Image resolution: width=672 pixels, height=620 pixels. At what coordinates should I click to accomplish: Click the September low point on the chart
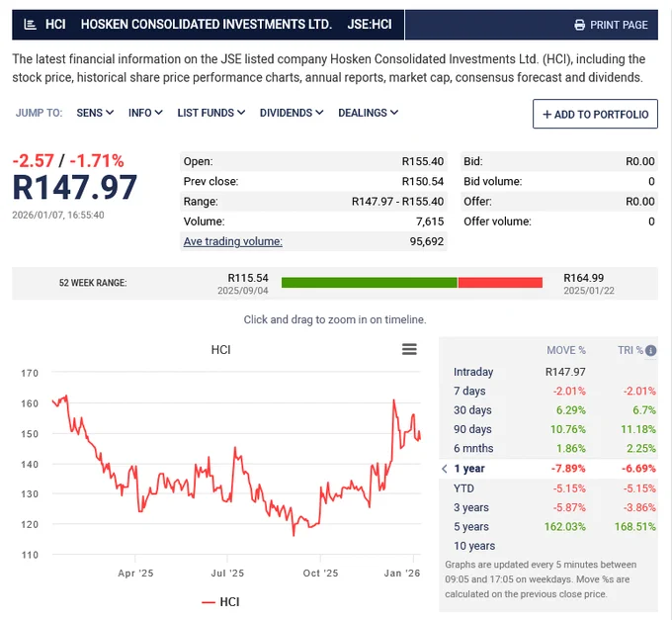click(294, 535)
